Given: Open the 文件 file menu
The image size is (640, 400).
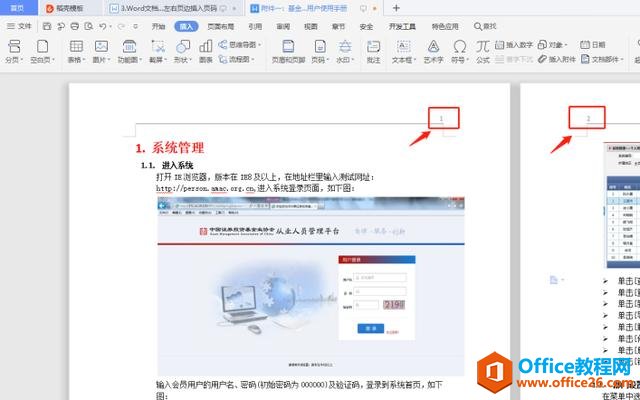Looking at the screenshot, I should [x=20, y=26].
